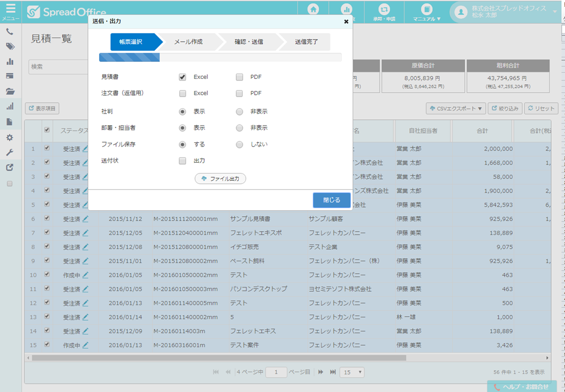Toggle the checkbox at the sidebar bottom

pos(10,184)
